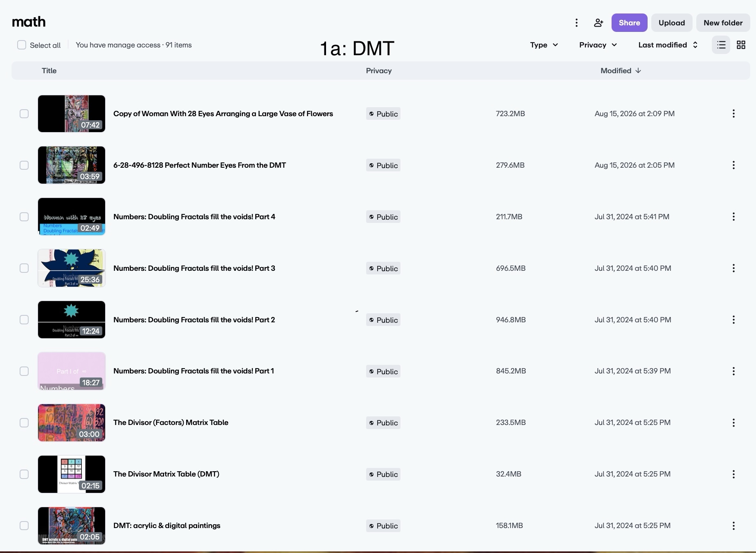Select checkbox for The Divisor (Factors) Matrix Table
Image resolution: width=756 pixels, height=553 pixels.
pos(24,423)
